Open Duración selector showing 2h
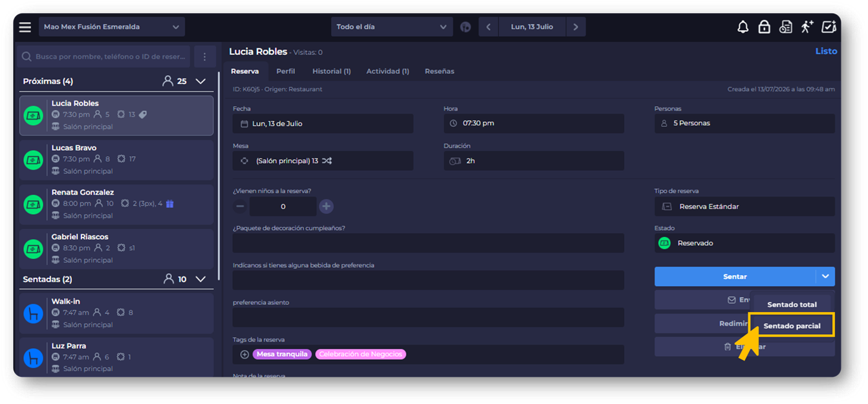The height and width of the screenshot is (404, 868). (x=534, y=161)
